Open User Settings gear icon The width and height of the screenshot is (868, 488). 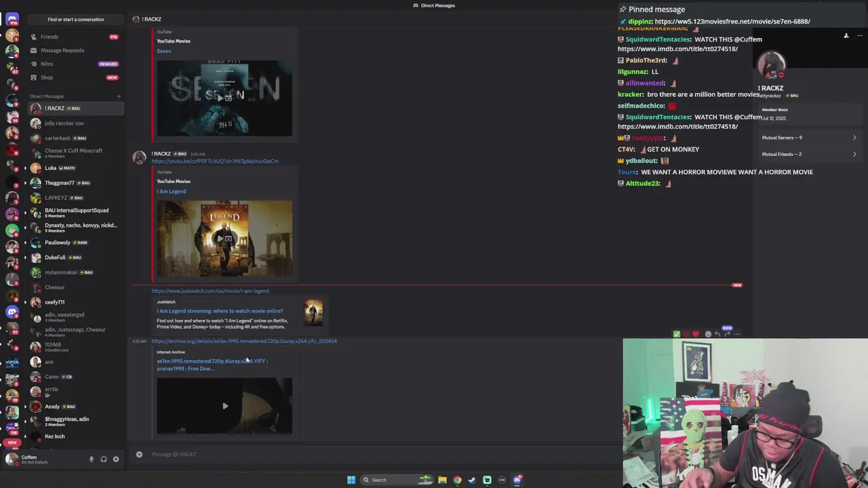point(116,460)
